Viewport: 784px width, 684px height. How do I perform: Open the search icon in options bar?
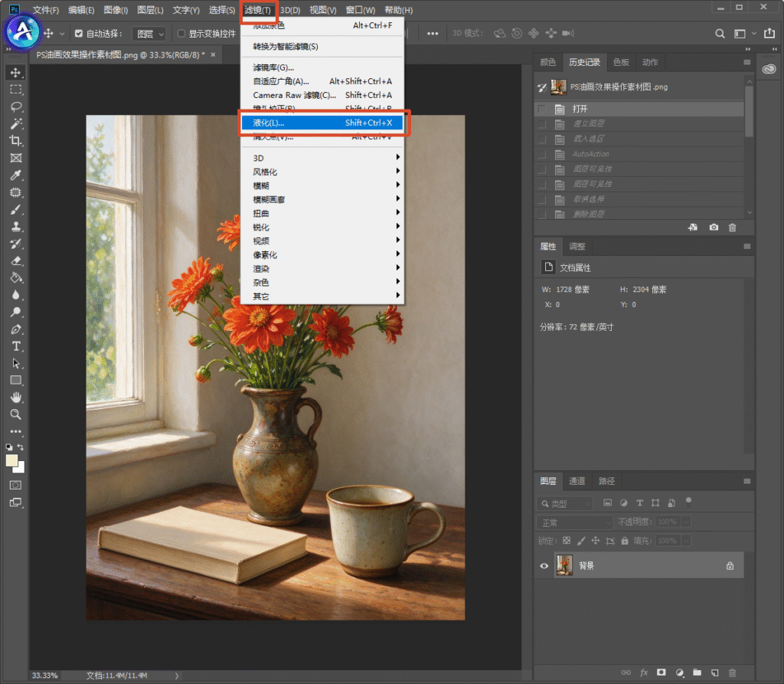coord(720,34)
